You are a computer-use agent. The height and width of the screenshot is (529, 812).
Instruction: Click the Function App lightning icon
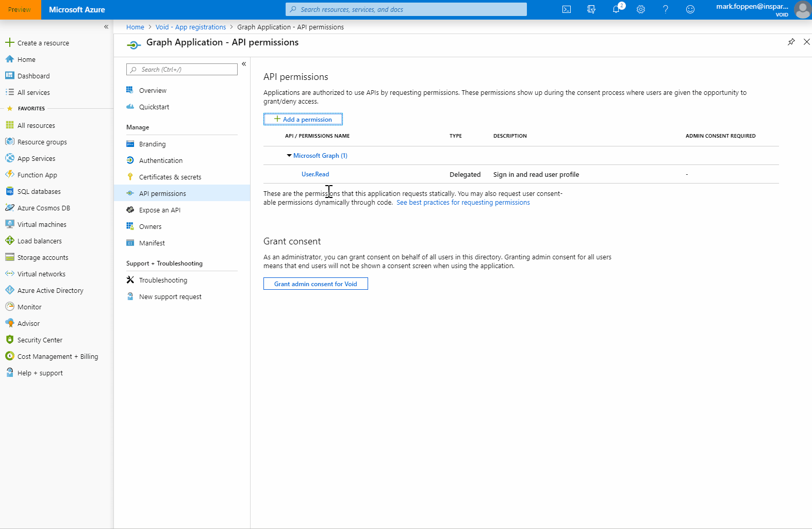click(x=9, y=175)
